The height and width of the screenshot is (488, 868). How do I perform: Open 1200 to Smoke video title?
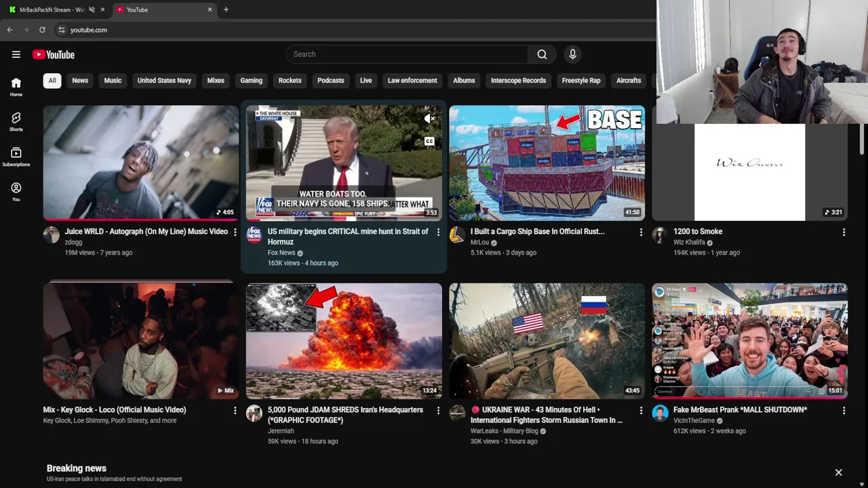tap(698, 232)
